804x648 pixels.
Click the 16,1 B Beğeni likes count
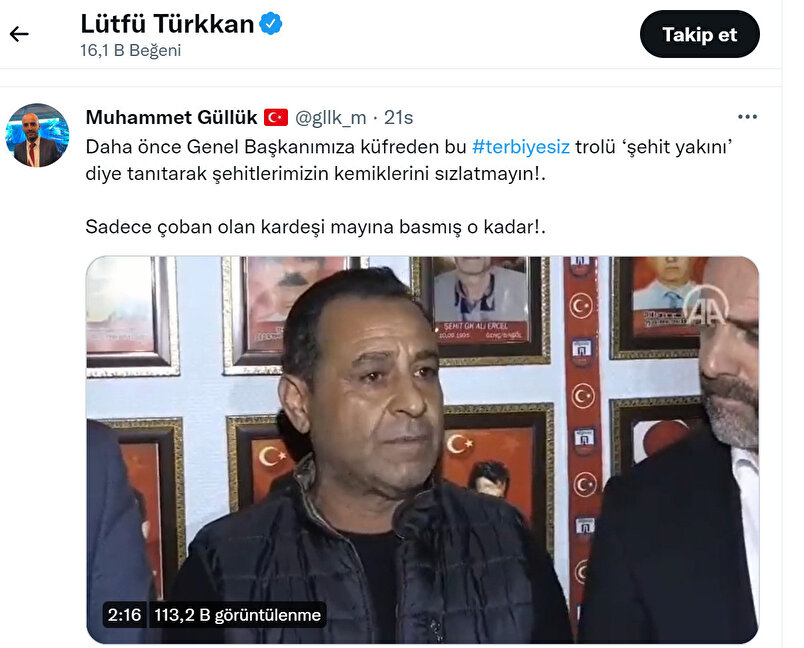131,50
